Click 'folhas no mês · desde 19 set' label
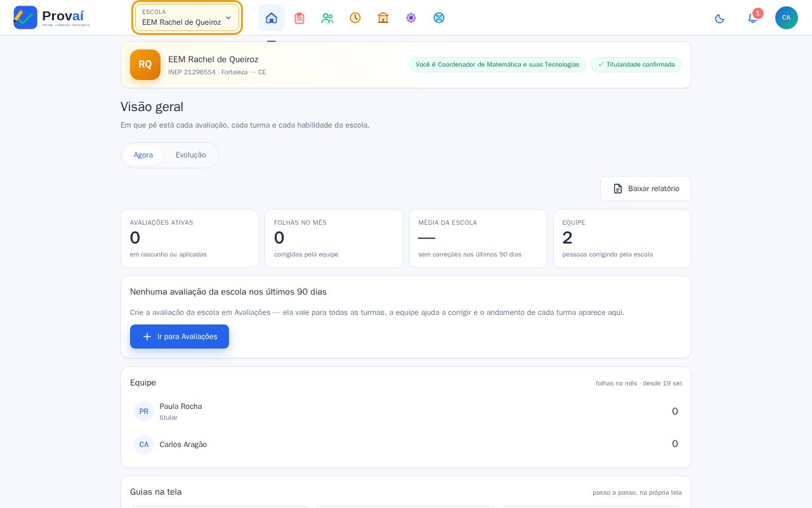Screen dimensions: 812x508 [639, 384]
